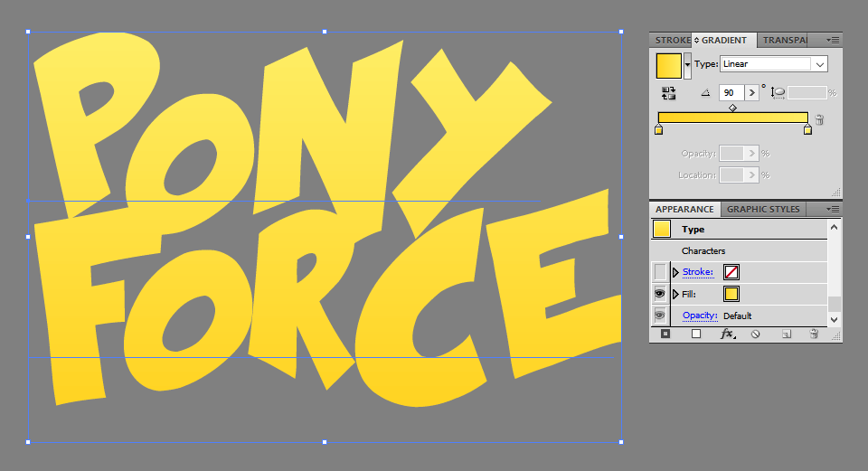Click the blue Stroke link in Appearance
The height and width of the screenshot is (471, 868).
click(x=697, y=272)
